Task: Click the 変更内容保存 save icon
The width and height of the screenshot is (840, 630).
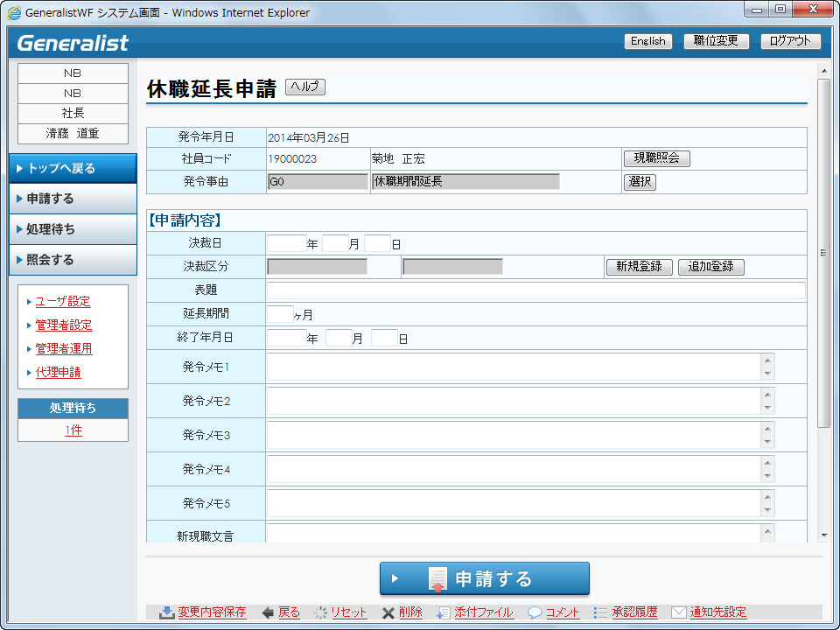Action: click(166, 612)
